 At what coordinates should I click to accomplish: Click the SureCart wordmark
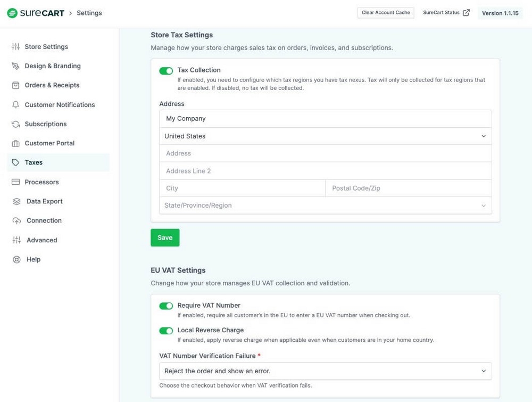42,13
